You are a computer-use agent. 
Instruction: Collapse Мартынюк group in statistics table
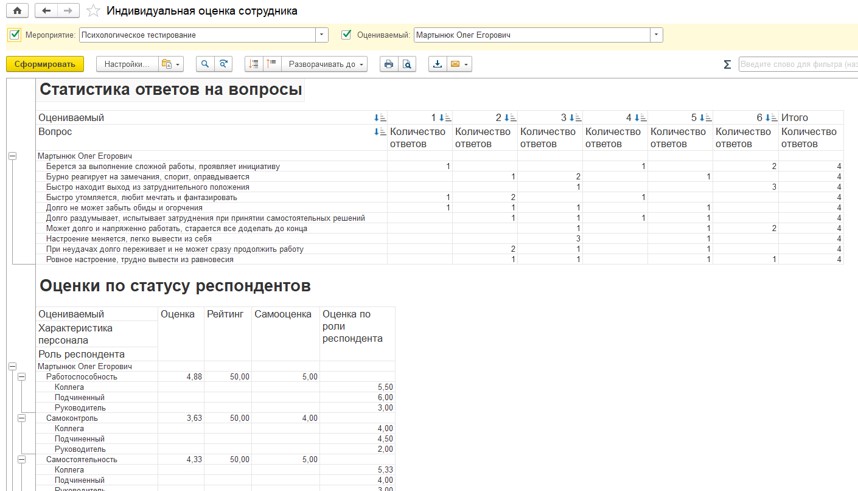pos(13,156)
